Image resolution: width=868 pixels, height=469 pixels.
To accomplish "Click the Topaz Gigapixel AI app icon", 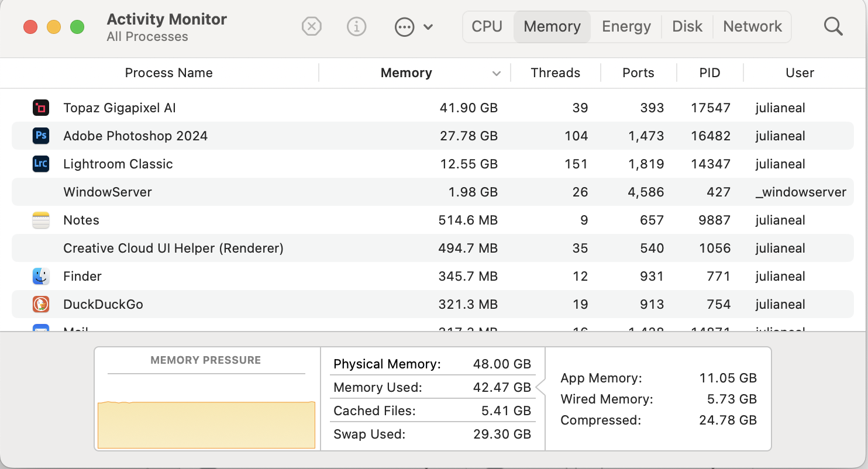I will pyautogui.click(x=40, y=108).
